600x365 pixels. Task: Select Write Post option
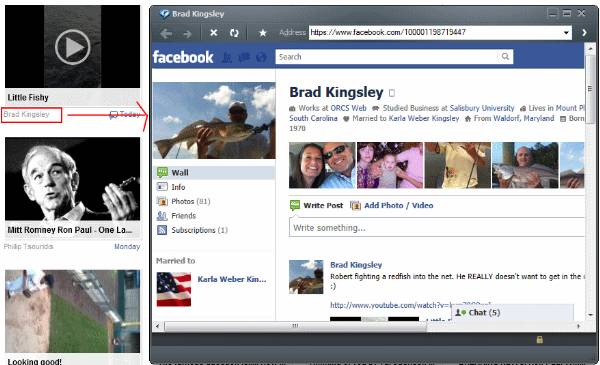(x=317, y=205)
